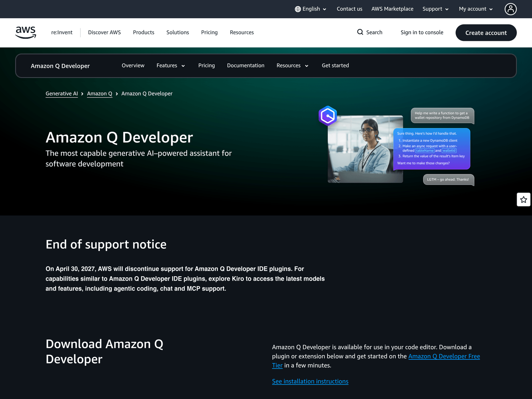Click the 'Help me write a function' bubble
The width and height of the screenshot is (532, 399).
point(442,116)
